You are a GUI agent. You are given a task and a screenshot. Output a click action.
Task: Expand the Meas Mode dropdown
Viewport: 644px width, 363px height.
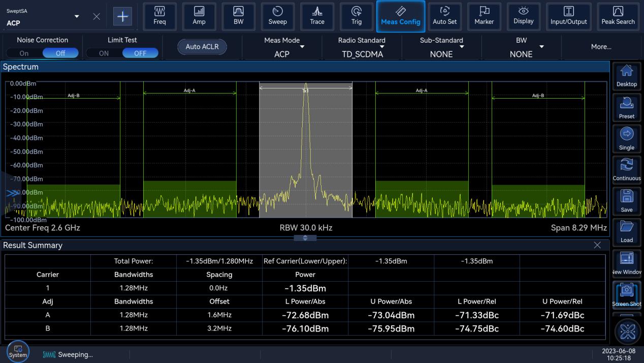pos(282,47)
